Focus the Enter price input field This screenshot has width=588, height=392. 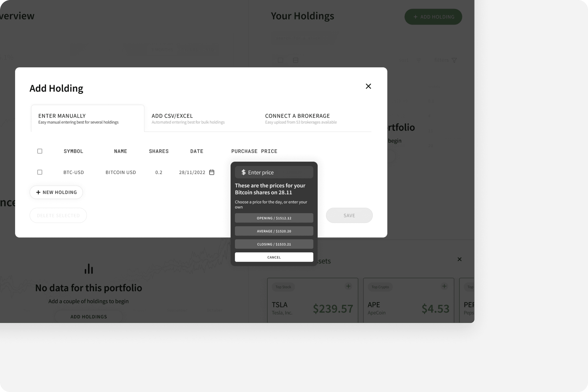tap(274, 172)
